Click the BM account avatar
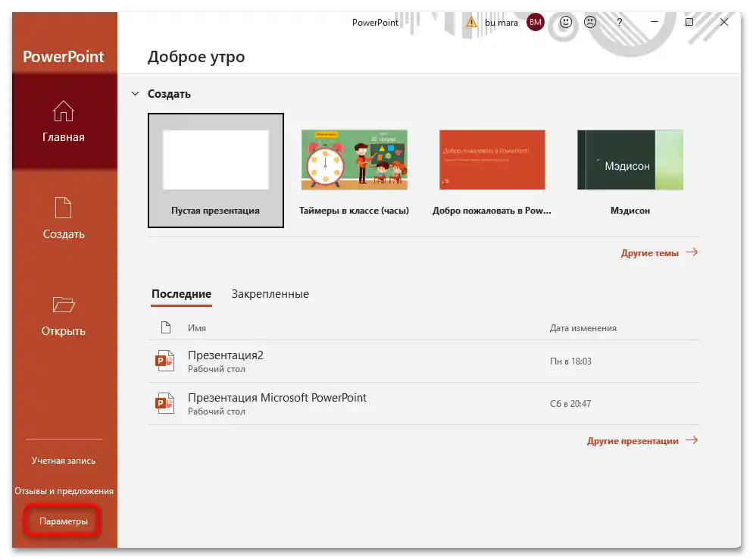The image size is (753, 560). (x=535, y=23)
